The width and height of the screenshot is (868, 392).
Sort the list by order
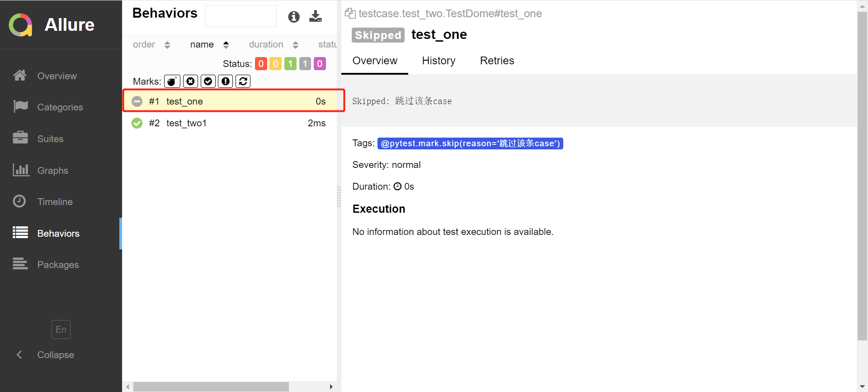(151, 44)
